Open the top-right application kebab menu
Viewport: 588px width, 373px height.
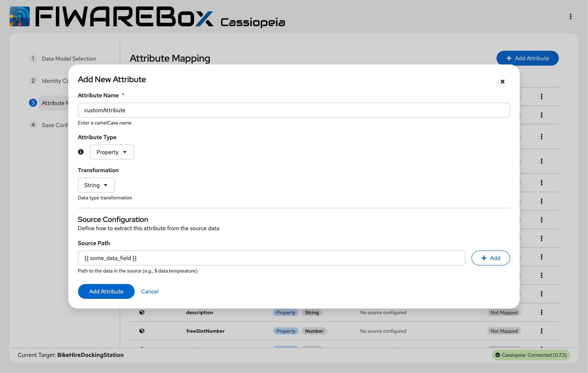click(571, 16)
